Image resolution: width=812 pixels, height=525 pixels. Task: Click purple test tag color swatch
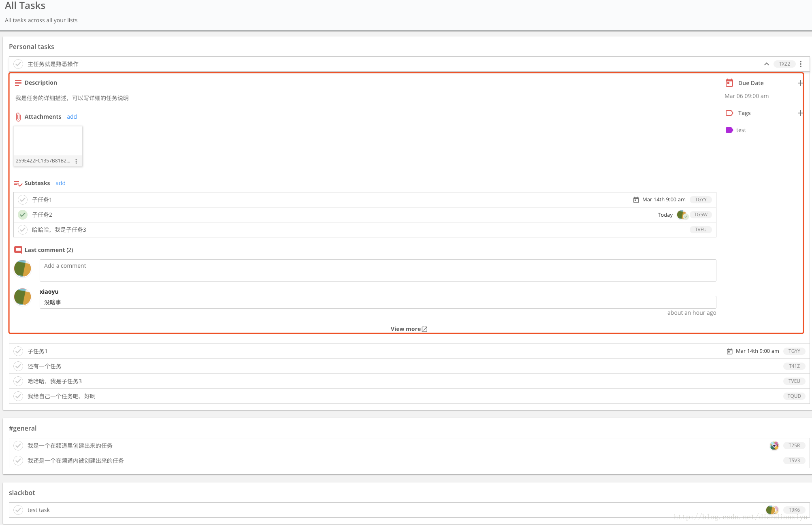pyautogui.click(x=729, y=130)
